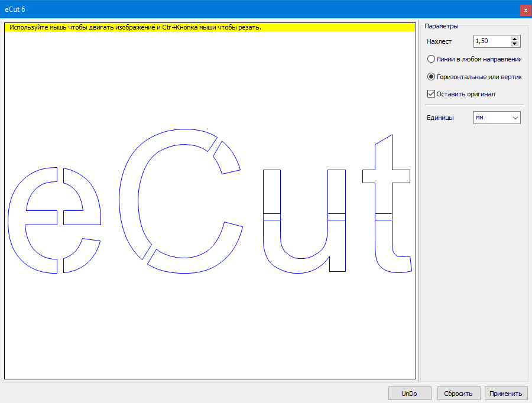Increase Нахлест value with up arrow
The image size is (532, 403).
tap(515, 38)
